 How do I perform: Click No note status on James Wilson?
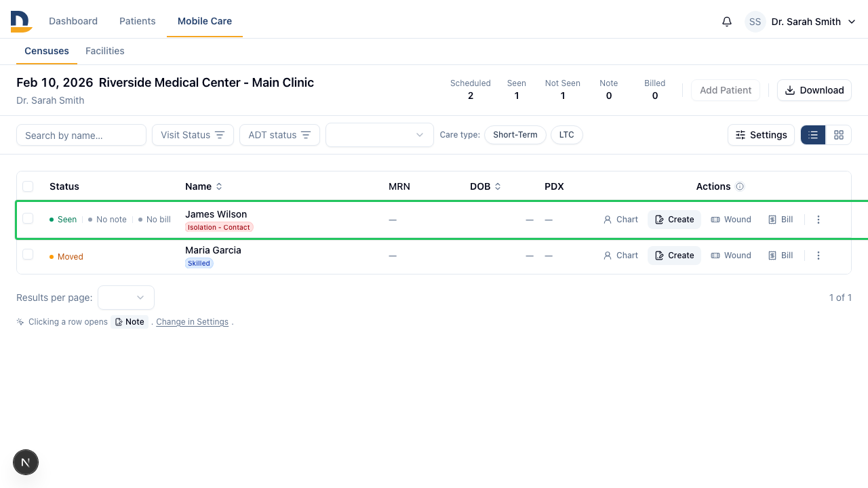107,220
